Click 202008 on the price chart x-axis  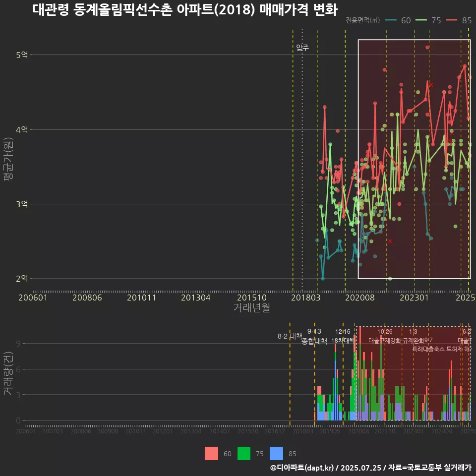360,297
